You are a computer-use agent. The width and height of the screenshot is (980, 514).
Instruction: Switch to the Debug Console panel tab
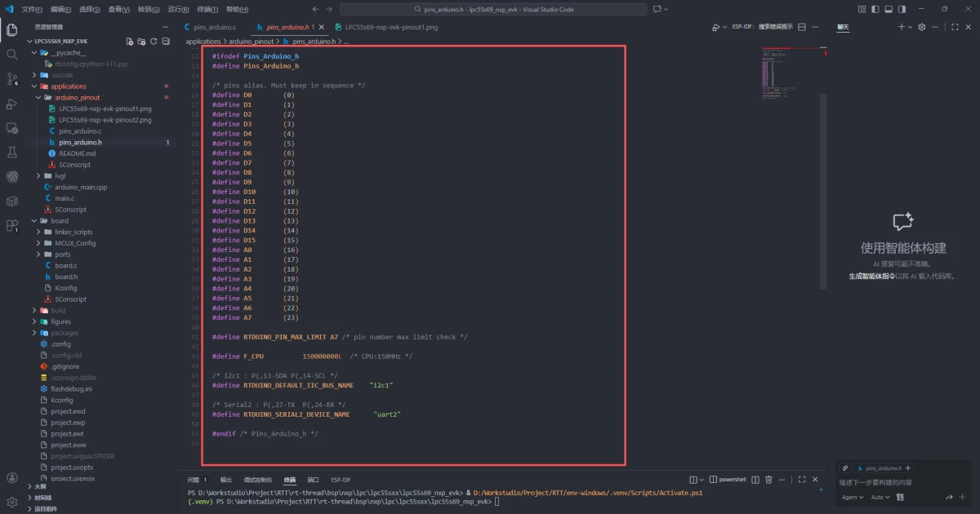click(x=258, y=480)
